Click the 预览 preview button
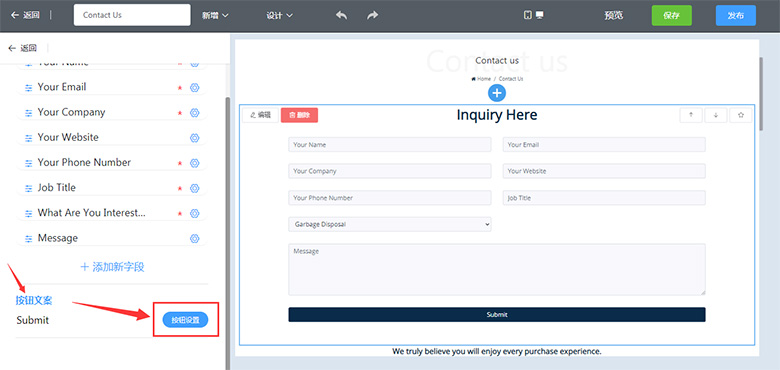 [613, 15]
